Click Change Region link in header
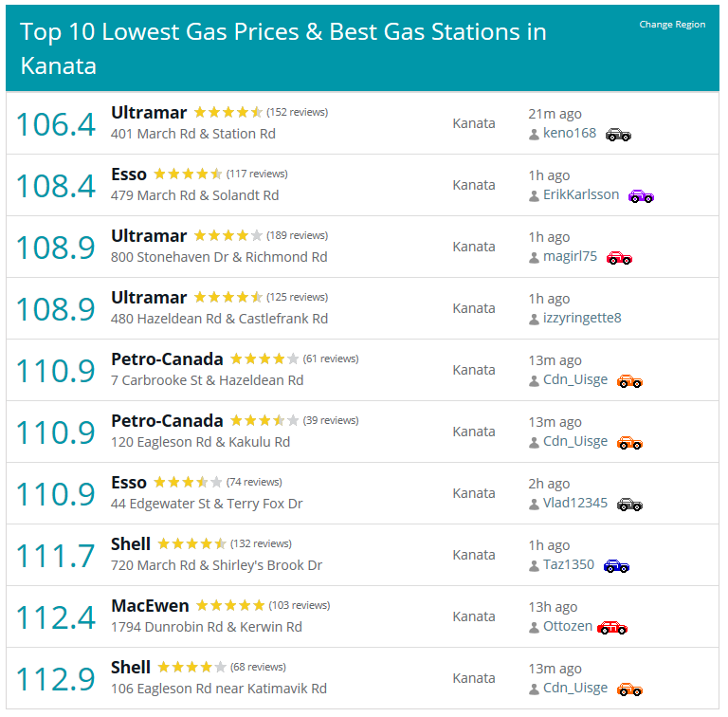Screen dimensions: 728x717 click(672, 24)
